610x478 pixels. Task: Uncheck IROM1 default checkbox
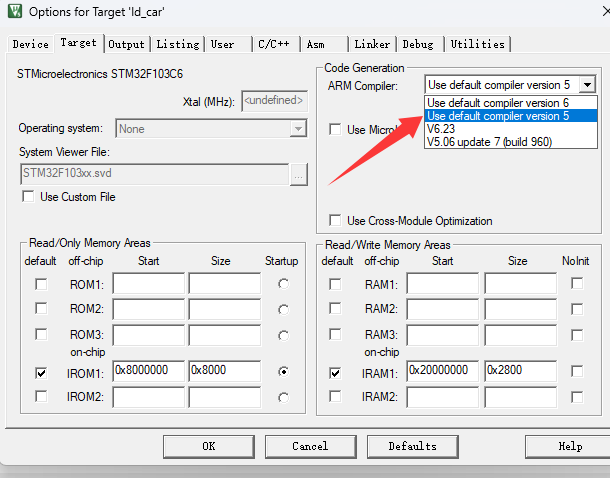[x=41, y=373]
